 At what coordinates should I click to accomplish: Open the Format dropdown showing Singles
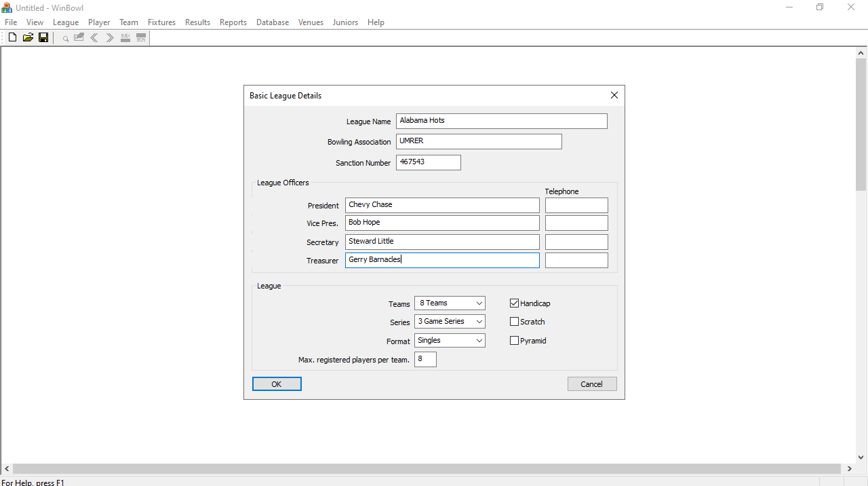click(450, 341)
